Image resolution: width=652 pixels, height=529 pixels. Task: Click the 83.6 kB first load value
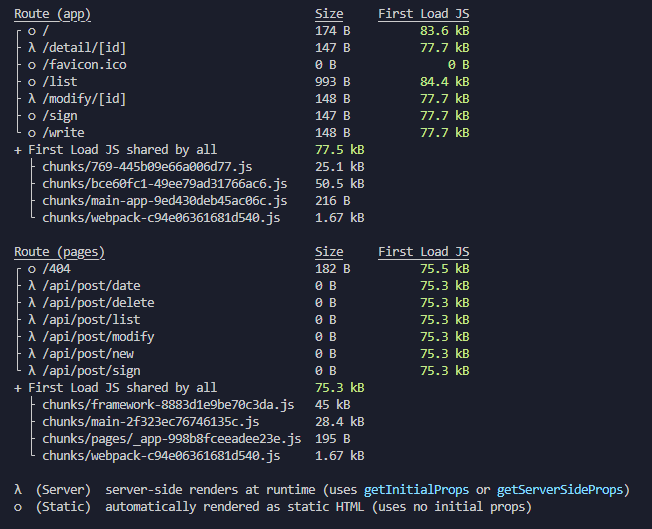[x=445, y=31]
